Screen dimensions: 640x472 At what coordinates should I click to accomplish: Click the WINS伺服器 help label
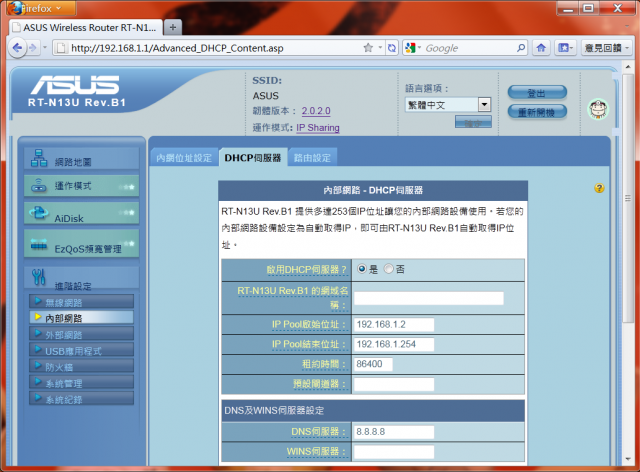(x=317, y=452)
